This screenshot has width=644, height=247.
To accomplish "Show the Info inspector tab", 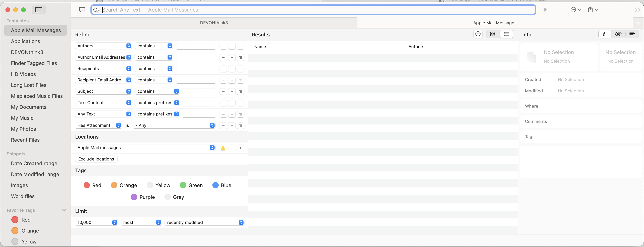I will click(x=604, y=34).
